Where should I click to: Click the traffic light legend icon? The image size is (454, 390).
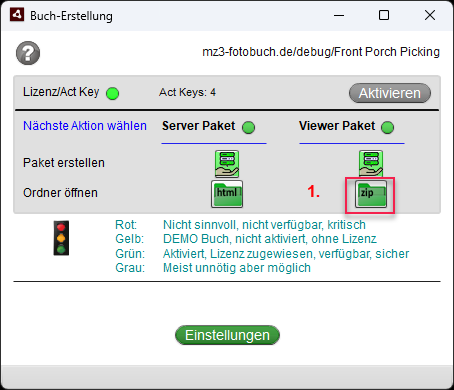pos(61,238)
